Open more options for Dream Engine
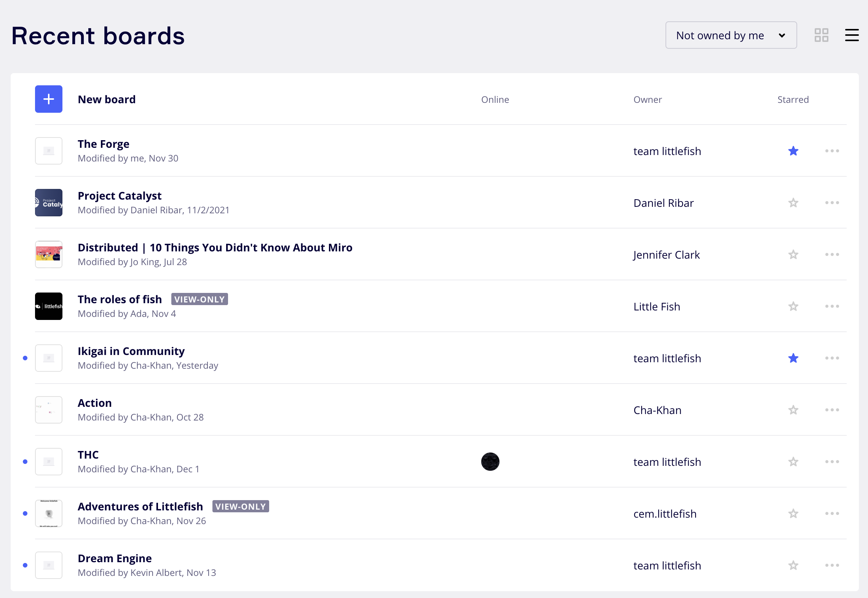This screenshot has height=598, width=868. pyautogui.click(x=832, y=566)
